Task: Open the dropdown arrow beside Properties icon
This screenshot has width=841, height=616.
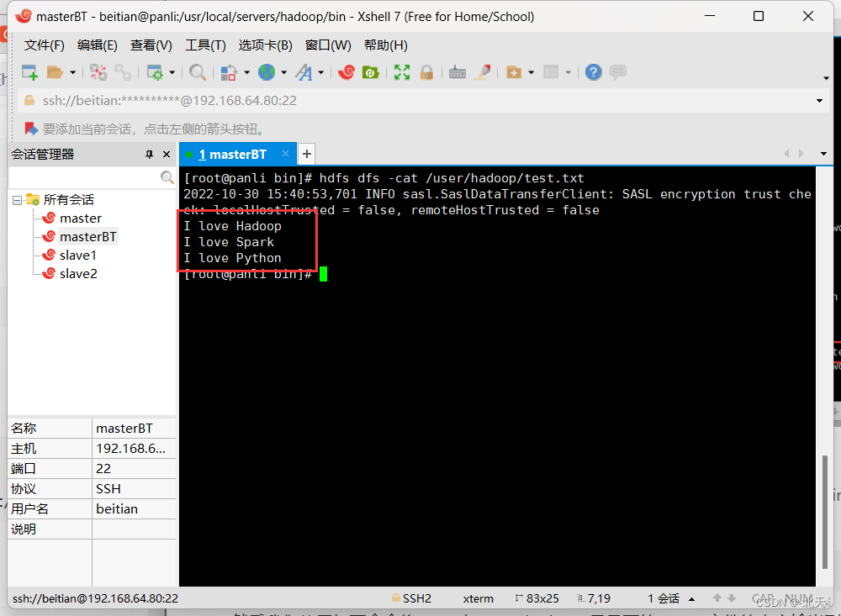Action: pos(172,72)
